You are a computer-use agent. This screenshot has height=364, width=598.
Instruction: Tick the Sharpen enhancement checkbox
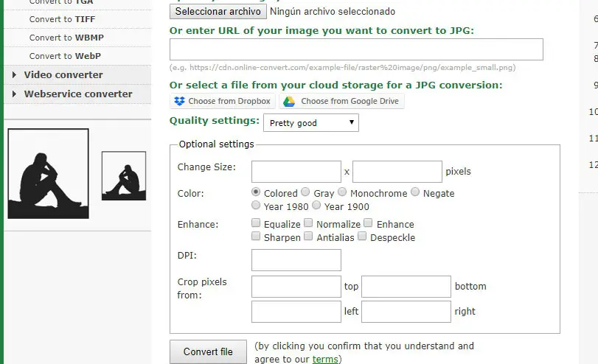coord(256,237)
